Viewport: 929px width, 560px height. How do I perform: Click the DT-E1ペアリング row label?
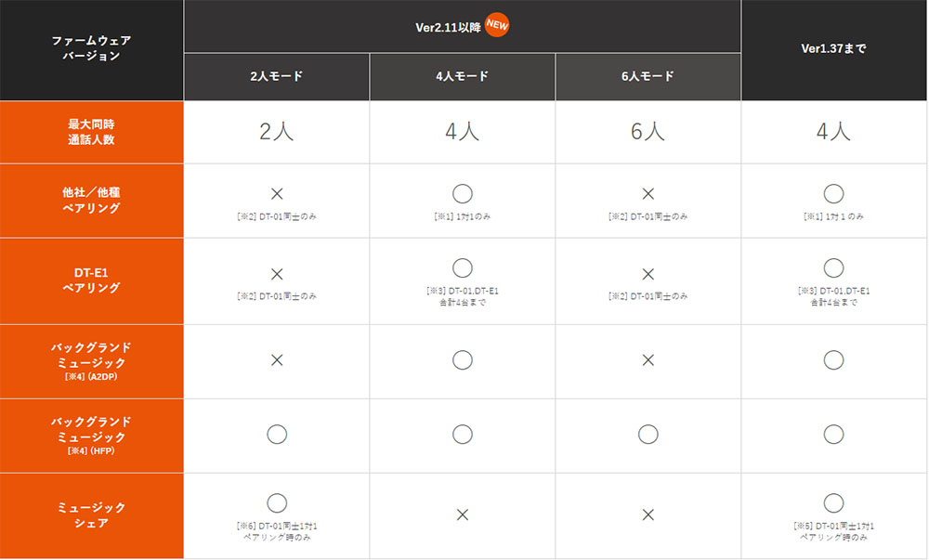point(91,280)
